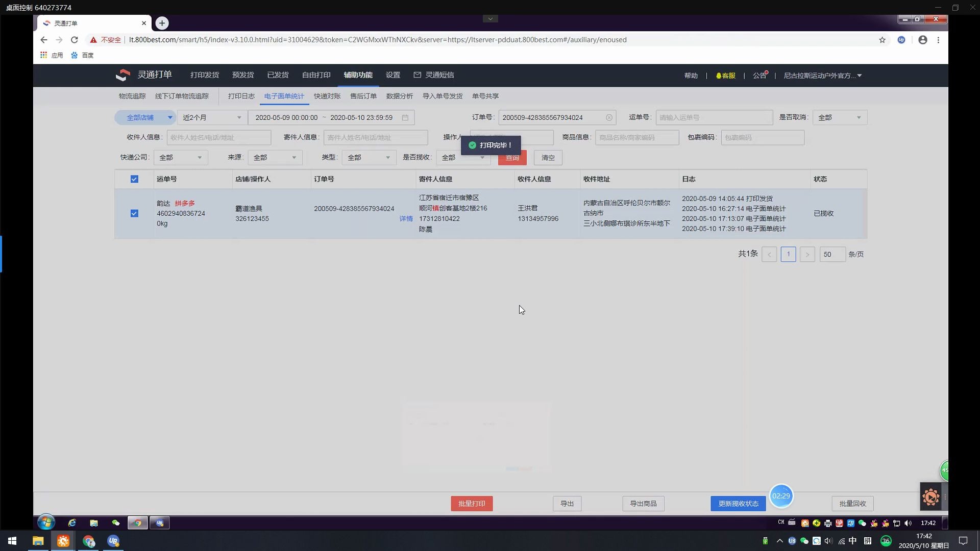Switch to 物流追踪 tab
The height and width of the screenshot is (551, 980).
click(x=132, y=96)
